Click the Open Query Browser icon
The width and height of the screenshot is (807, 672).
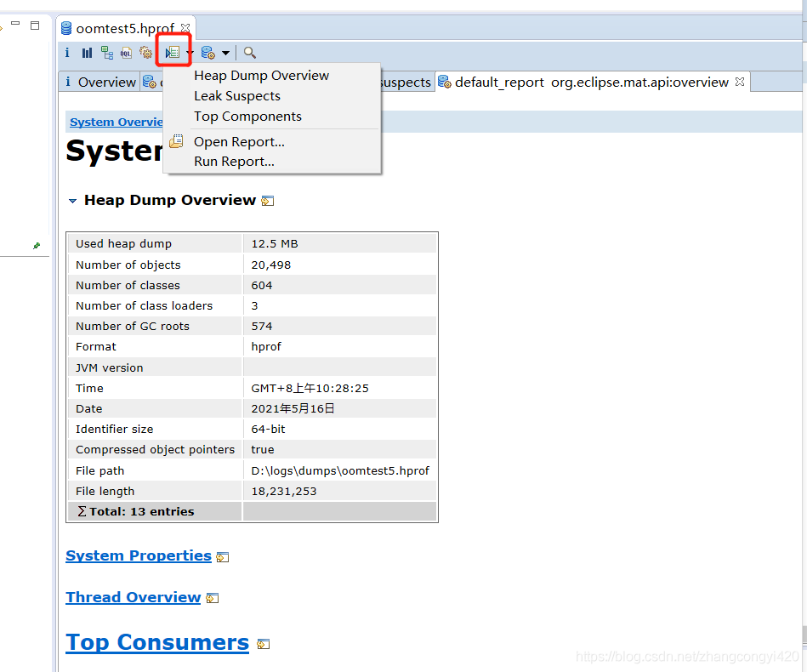(x=207, y=53)
